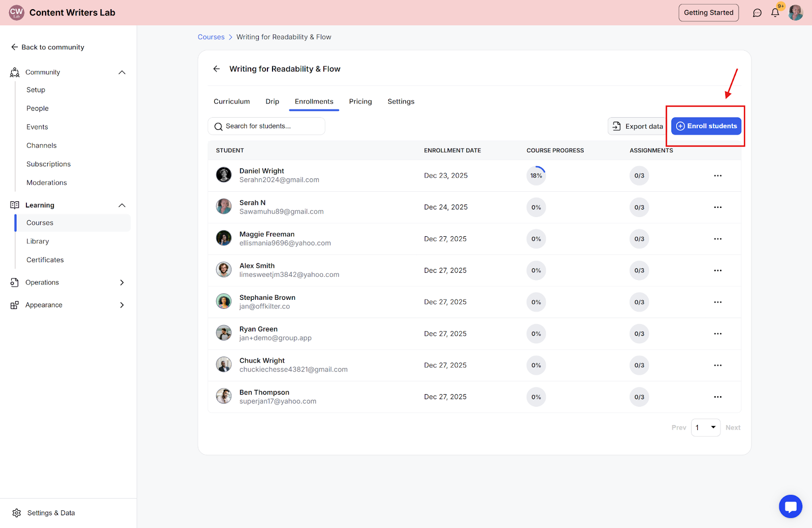The width and height of the screenshot is (812, 528).
Task: Expand the Appearance sidebar section
Action: pos(122,305)
